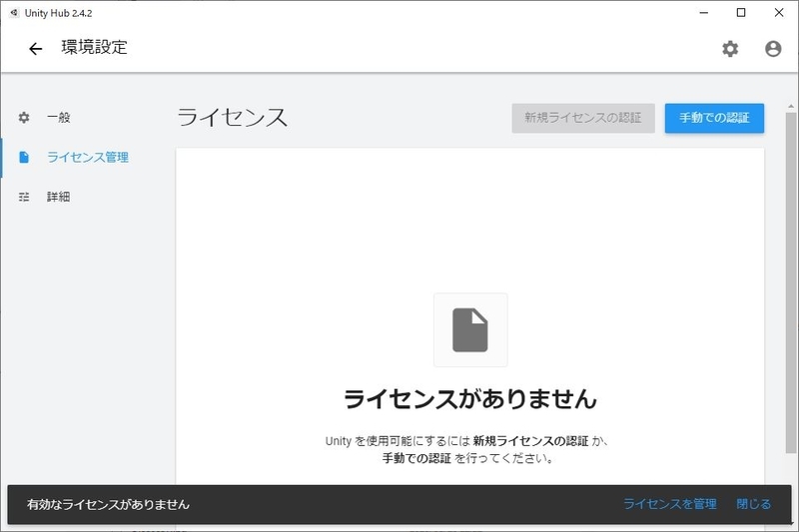The width and height of the screenshot is (799, 532).
Task: Open the account profile icon
Action: click(x=772, y=49)
